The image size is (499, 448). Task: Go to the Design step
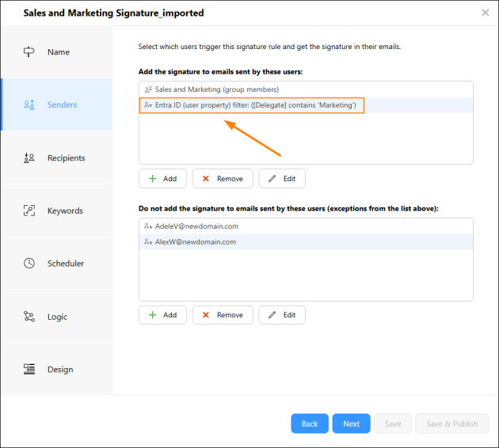click(x=57, y=370)
